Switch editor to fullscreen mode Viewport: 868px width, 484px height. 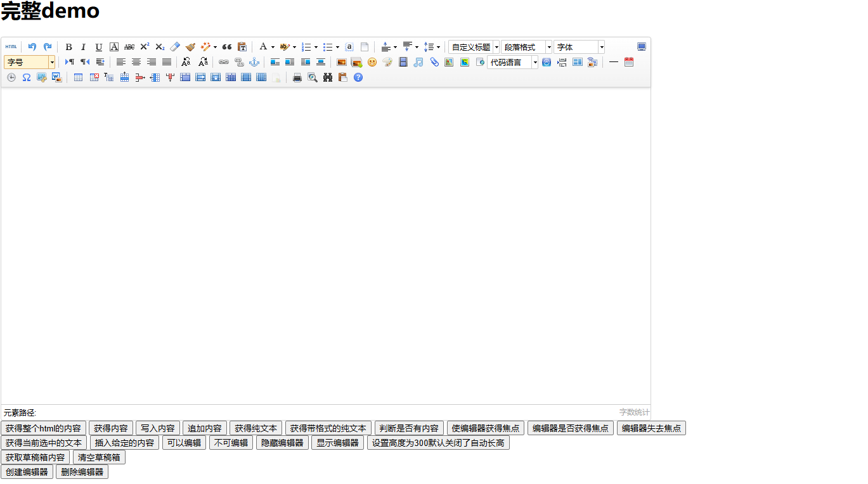point(641,46)
